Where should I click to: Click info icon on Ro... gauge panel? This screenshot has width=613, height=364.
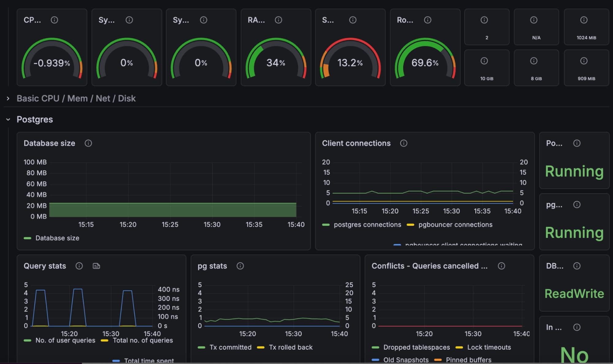point(427,20)
